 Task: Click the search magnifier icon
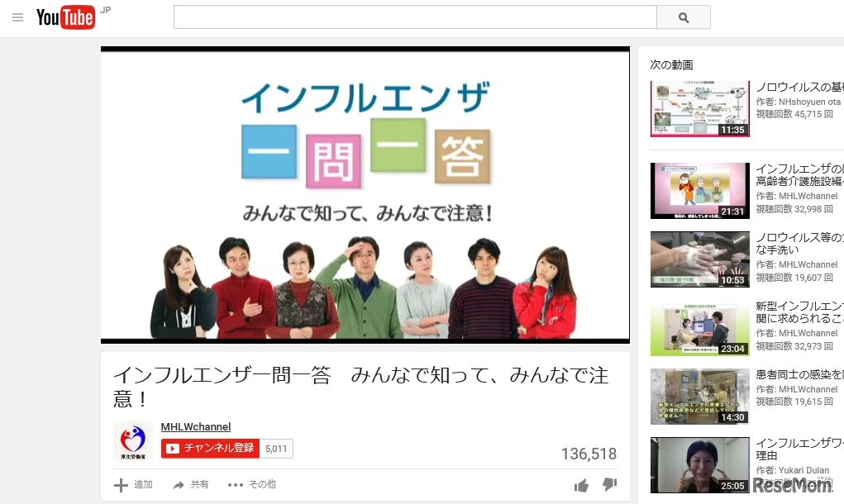click(x=683, y=17)
